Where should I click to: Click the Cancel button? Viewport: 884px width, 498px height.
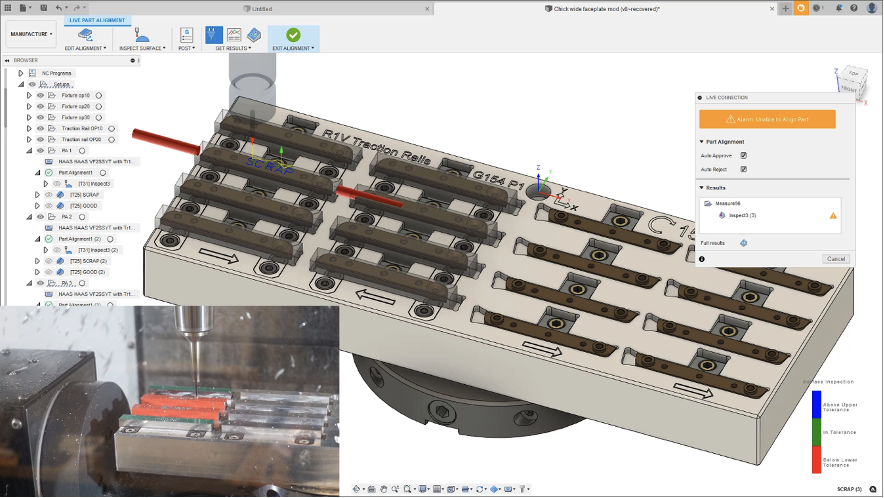[x=836, y=259]
